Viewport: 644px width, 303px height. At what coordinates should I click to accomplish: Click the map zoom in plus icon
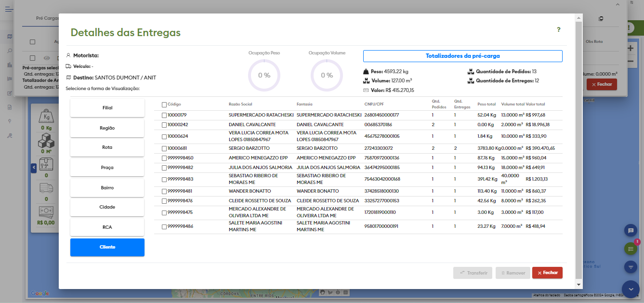[x=630, y=49]
